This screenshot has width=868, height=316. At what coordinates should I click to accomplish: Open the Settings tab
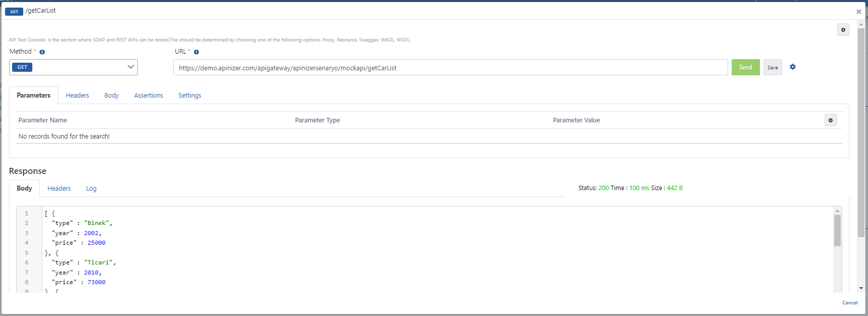point(190,95)
